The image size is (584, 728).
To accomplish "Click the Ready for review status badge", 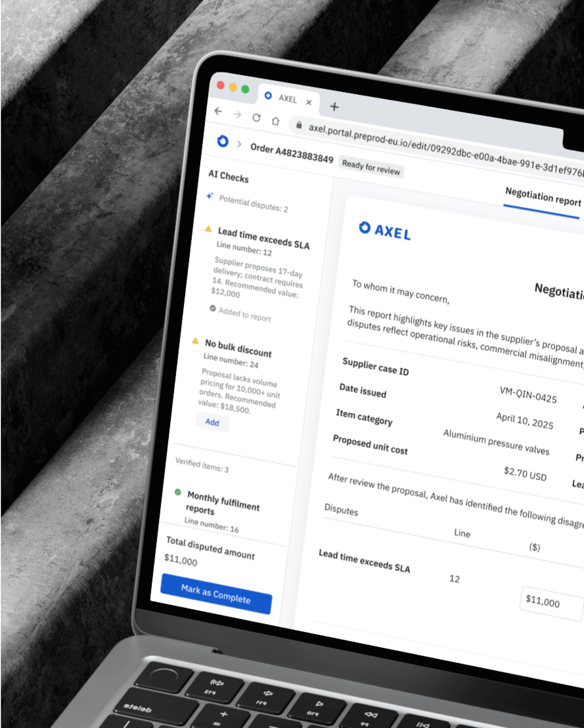I will (371, 168).
